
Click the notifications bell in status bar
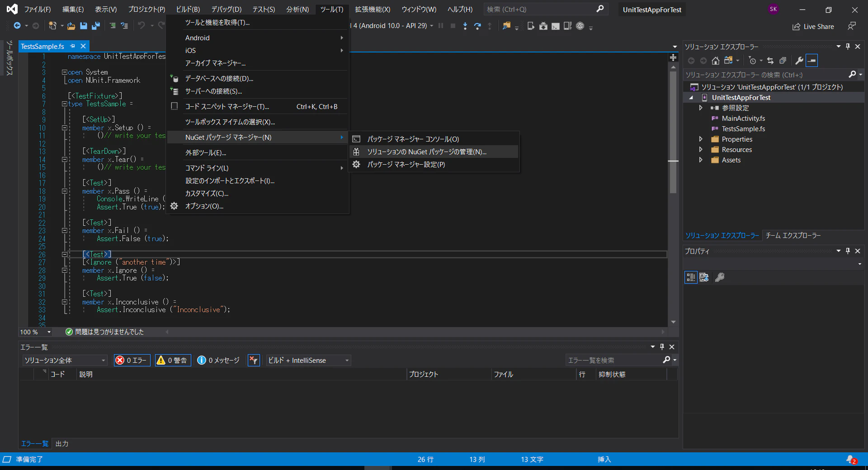pos(851,459)
